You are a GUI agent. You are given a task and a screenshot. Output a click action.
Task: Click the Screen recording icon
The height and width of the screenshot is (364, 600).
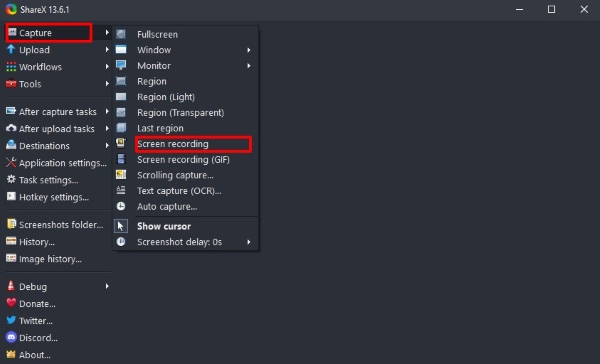121,143
